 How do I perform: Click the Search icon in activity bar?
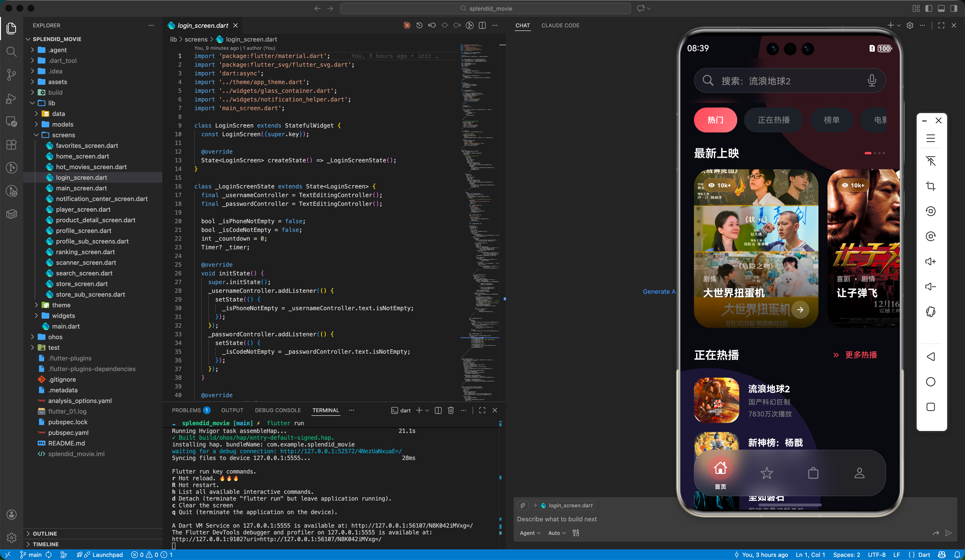[x=12, y=51]
